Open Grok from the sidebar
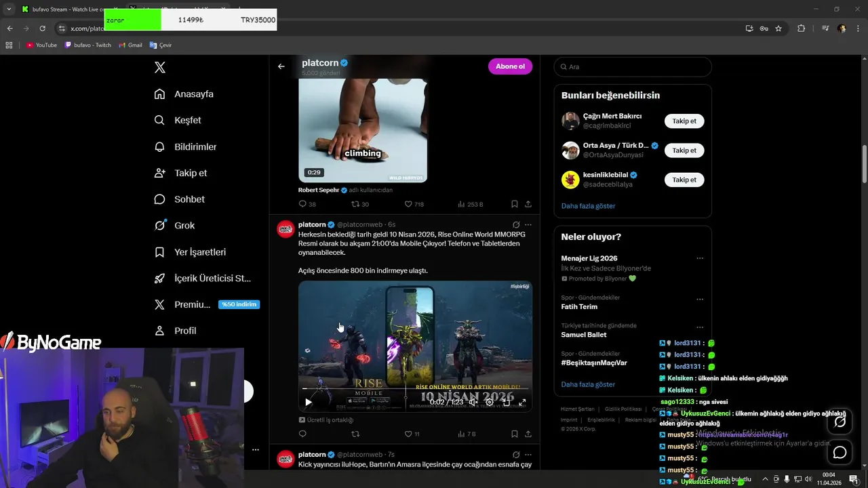The image size is (868, 488). (174, 225)
